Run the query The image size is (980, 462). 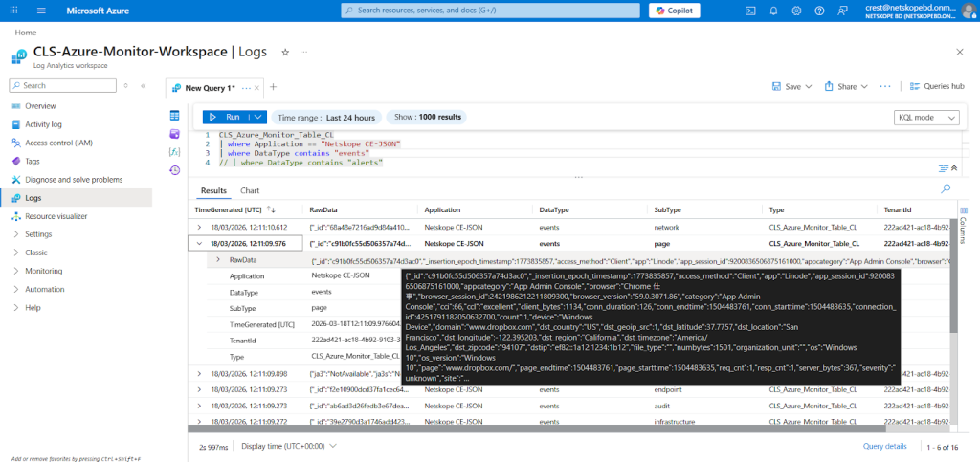[226, 117]
